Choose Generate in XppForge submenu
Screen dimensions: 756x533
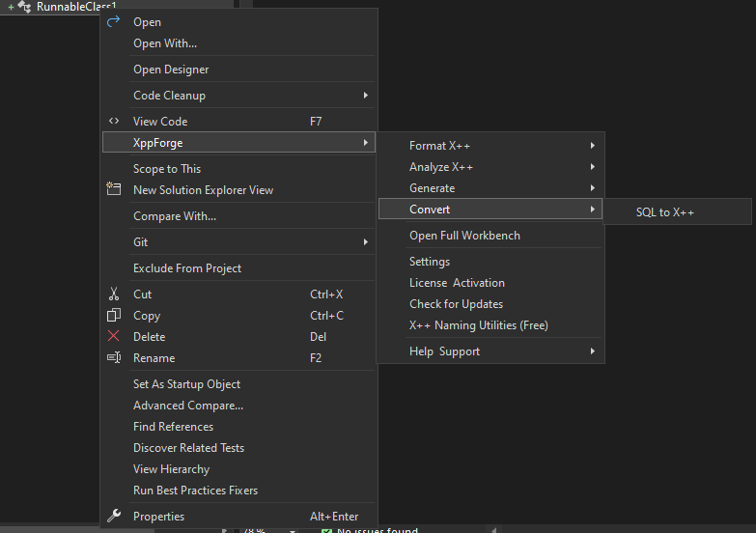pos(490,188)
